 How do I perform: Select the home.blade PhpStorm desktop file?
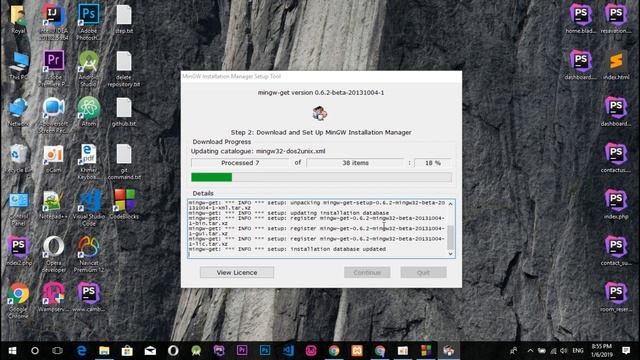(581, 19)
